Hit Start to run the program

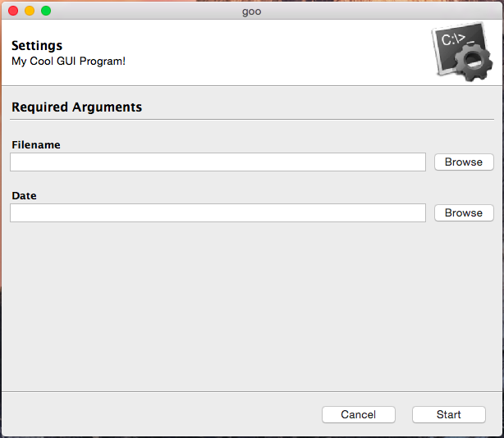click(448, 414)
